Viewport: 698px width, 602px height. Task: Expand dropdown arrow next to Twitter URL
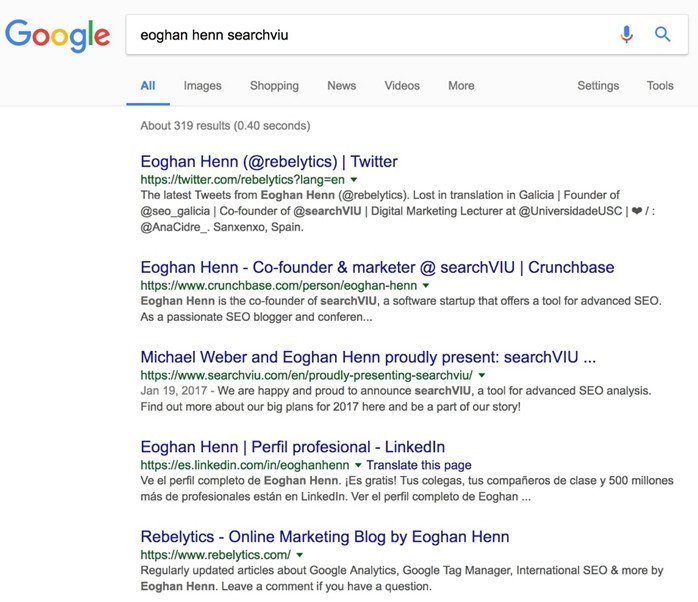[x=354, y=180]
